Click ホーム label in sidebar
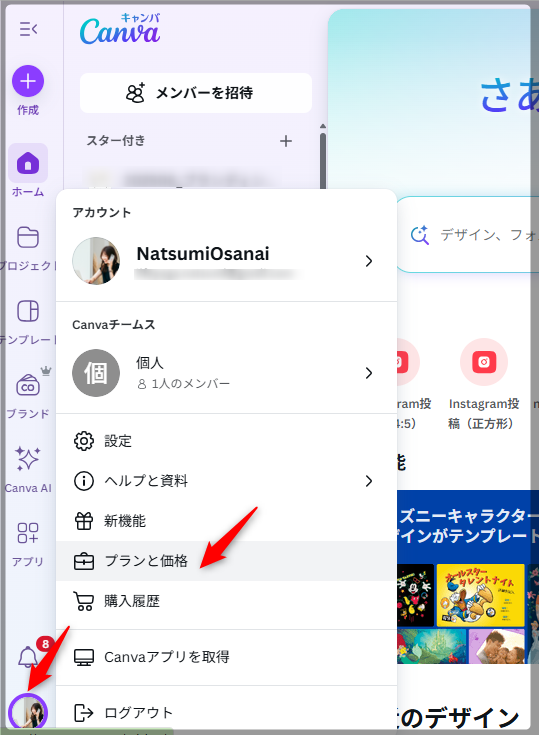The image size is (539, 735). [28, 192]
